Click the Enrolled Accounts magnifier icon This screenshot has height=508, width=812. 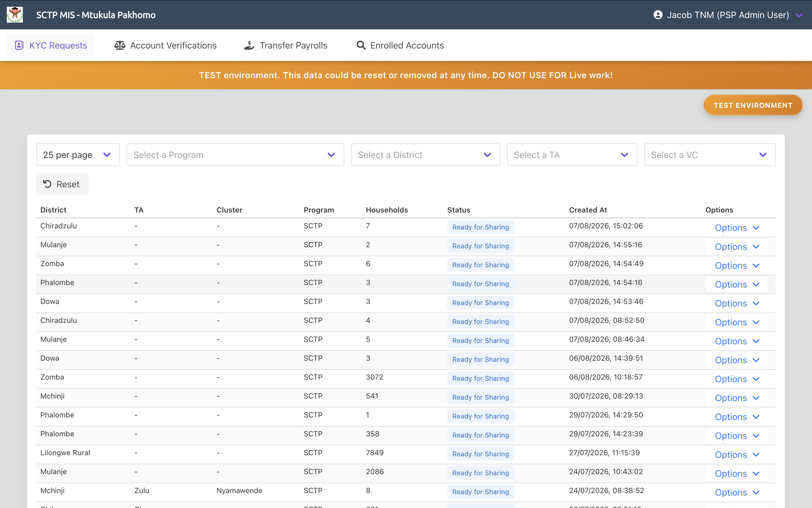(x=361, y=45)
